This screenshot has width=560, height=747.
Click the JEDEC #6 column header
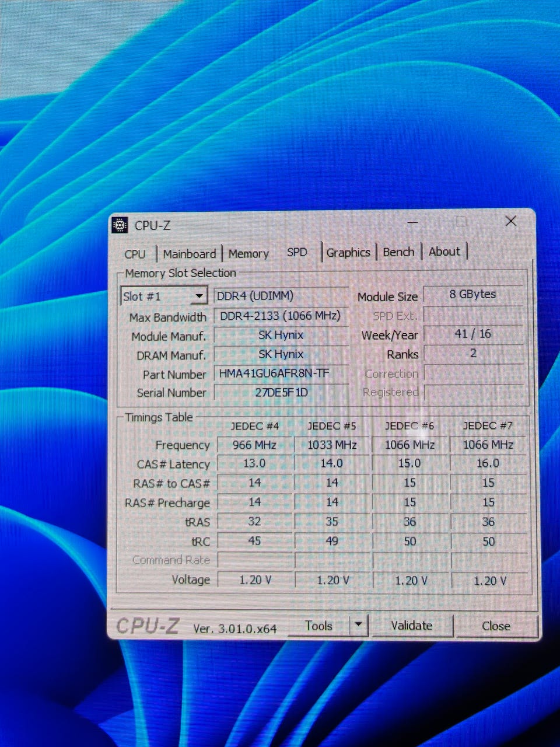(409, 426)
